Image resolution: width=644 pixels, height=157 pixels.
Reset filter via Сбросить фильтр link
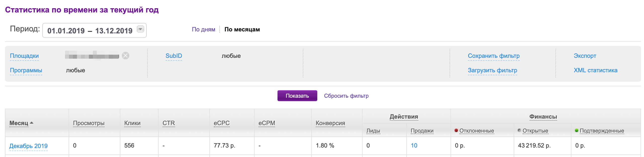tap(346, 96)
